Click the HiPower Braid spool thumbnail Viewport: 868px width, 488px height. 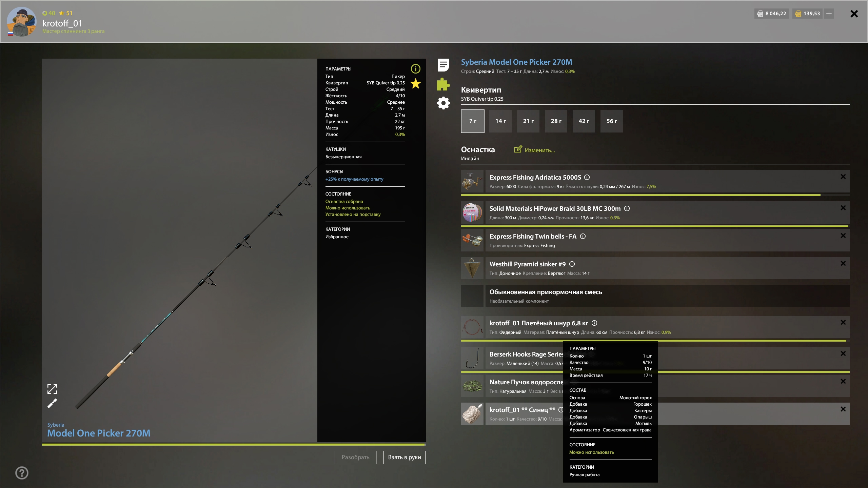(472, 212)
